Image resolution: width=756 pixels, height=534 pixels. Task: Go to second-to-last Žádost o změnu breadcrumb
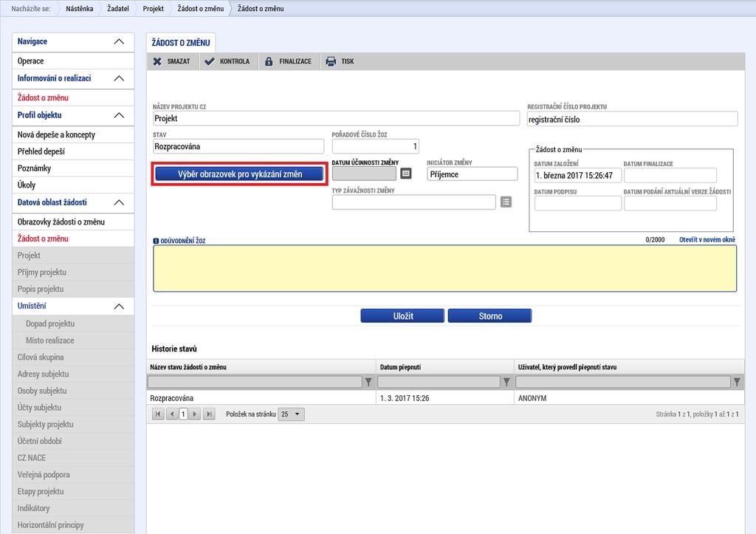coord(201,9)
